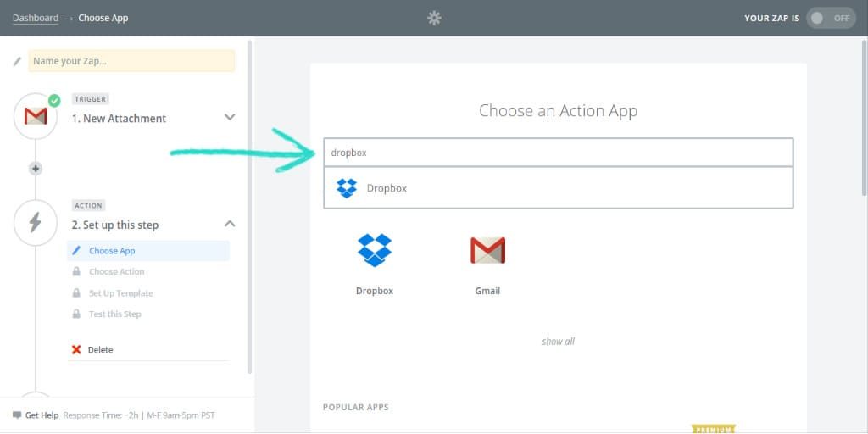Select Dropbox from the search results dropdown
Screen dimensions: 868x434
point(559,188)
